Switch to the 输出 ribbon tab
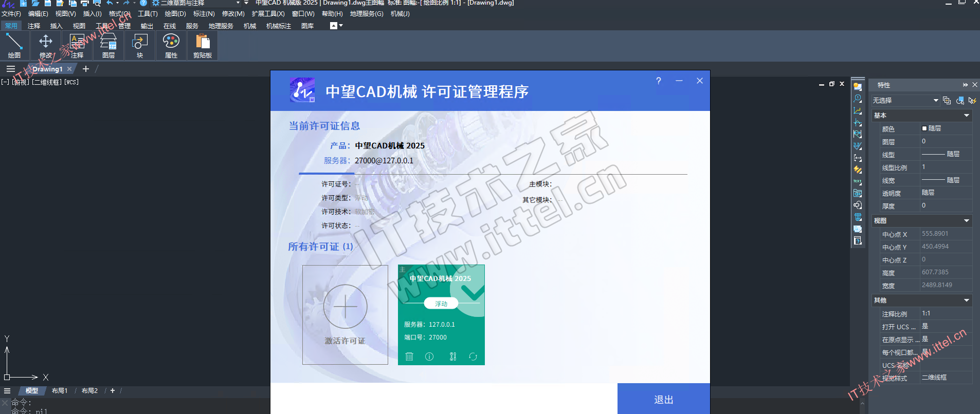 (147, 26)
